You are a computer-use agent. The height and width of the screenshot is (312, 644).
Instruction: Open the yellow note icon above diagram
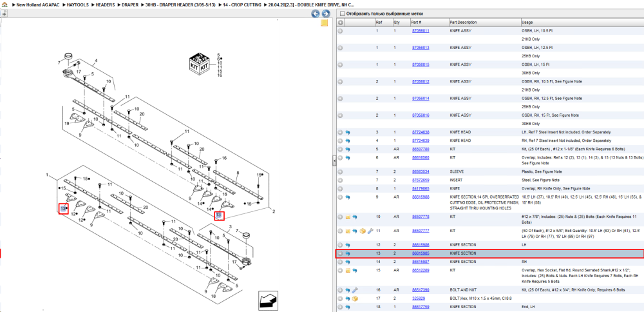(324, 23)
